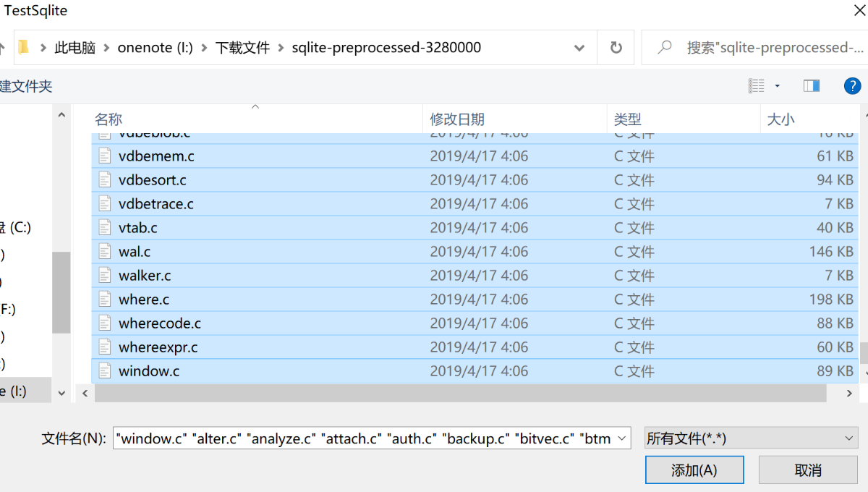Click file icon of vdbesort.c

(106, 179)
